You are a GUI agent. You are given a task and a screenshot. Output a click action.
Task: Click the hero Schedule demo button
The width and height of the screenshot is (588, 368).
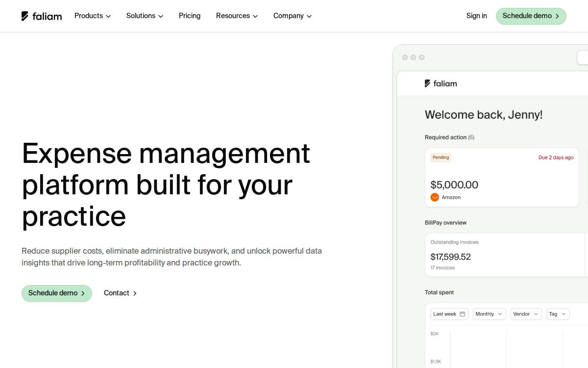(57, 293)
